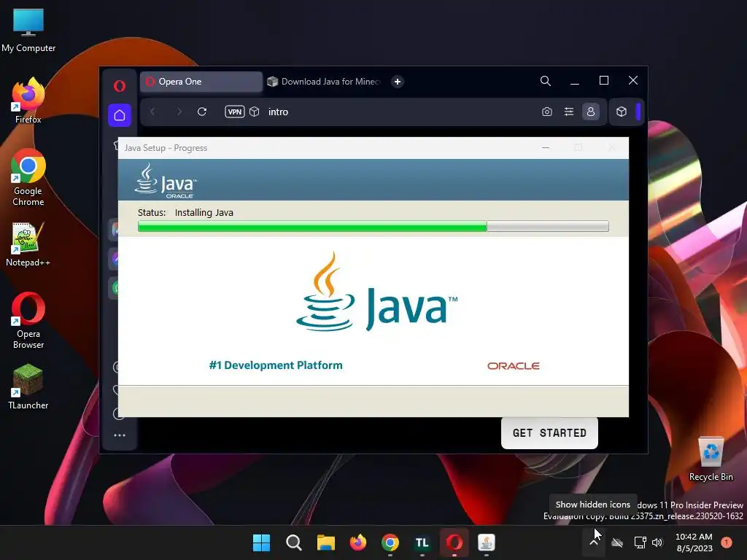Launch Firefox from the desktop shortcut
747x560 pixels.
[x=28, y=101]
